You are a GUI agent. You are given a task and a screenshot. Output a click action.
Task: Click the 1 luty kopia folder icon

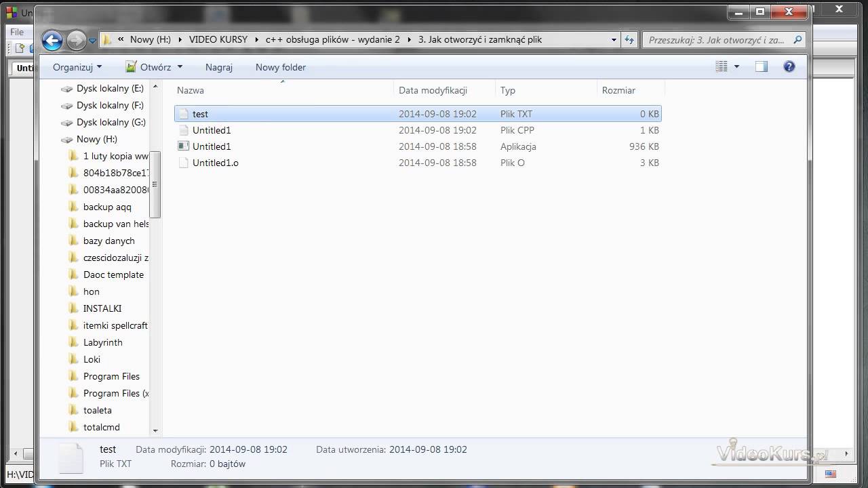pyautogui.click(x=73, y=156)
